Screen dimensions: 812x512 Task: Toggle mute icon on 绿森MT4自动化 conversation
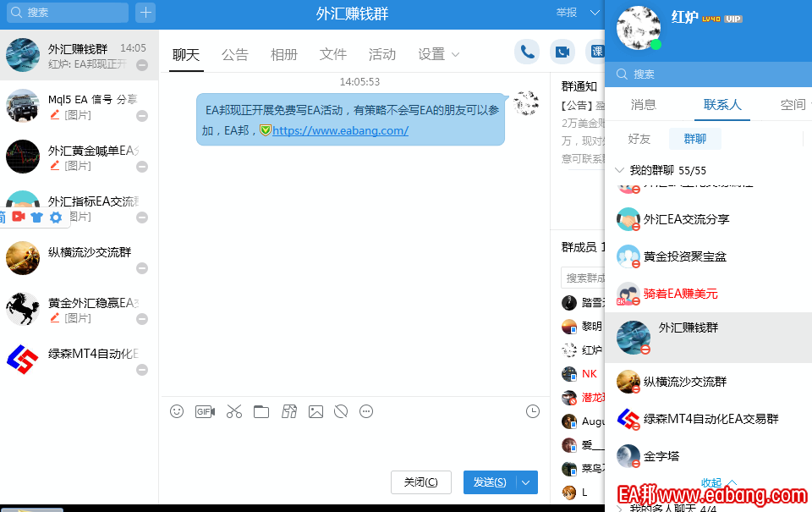click(142, 370)
